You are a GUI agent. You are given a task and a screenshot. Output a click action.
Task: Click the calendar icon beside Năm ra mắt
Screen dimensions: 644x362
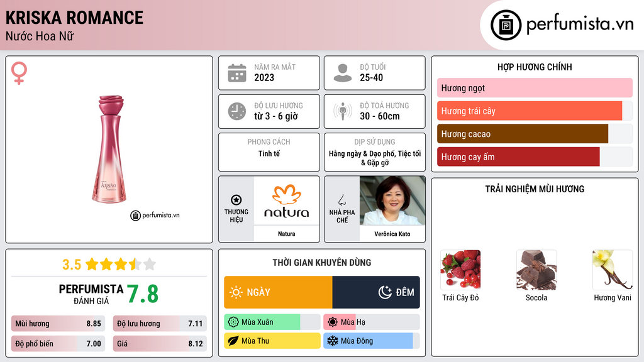(237, 73)
